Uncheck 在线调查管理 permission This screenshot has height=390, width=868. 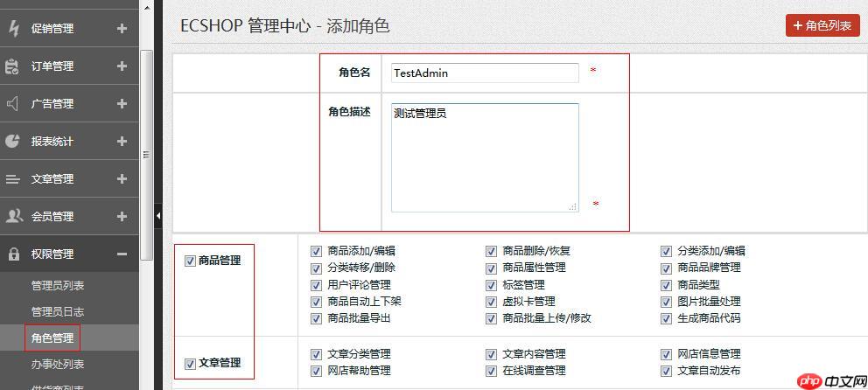tap(491, 371)
